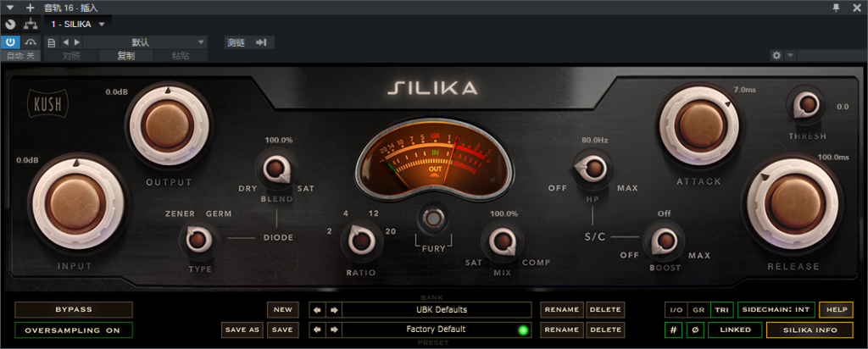Toggle 自动: 关 automation setting
The width and height of the screenshot is (868, 349).
pos(20,56)
